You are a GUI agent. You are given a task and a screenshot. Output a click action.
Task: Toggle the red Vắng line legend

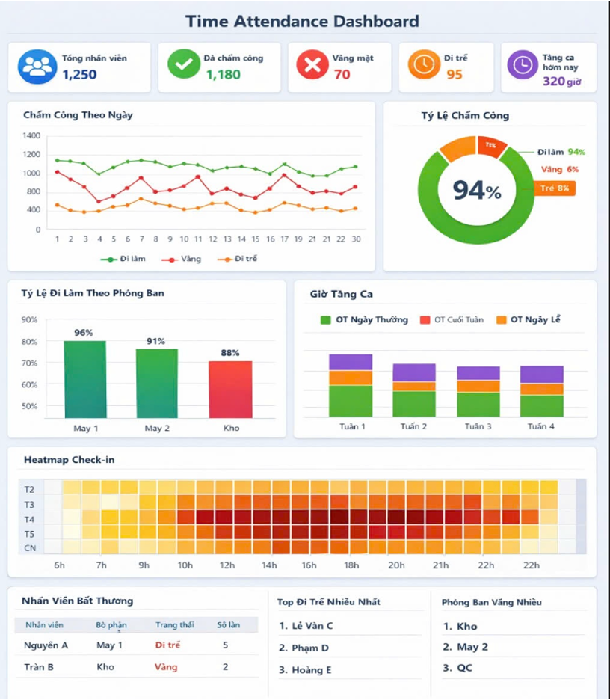tap(181, 259)
